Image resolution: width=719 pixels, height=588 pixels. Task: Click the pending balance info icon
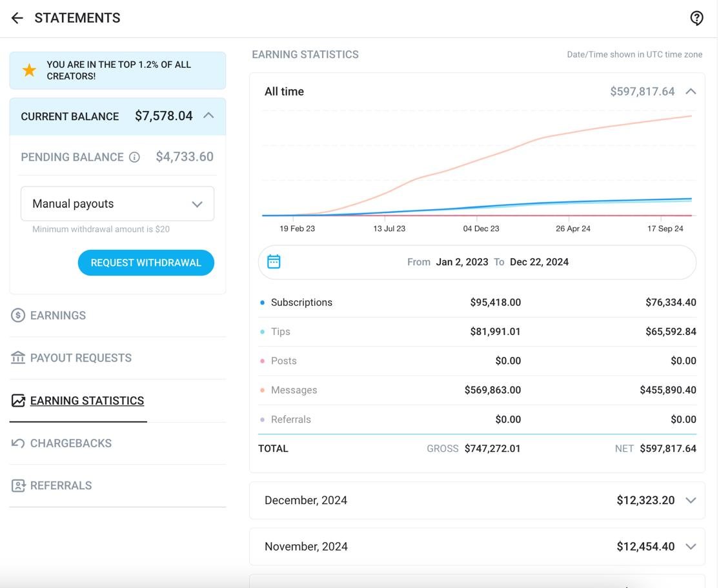[x=134, y=157]
